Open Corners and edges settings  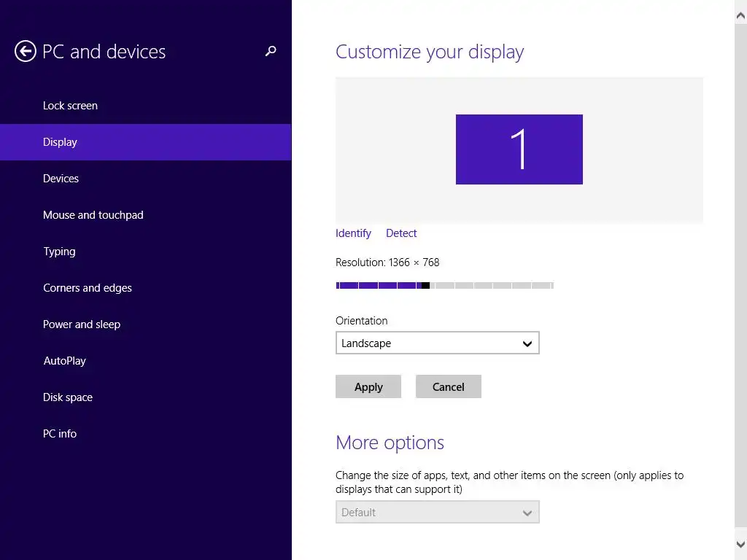point(145,287)
